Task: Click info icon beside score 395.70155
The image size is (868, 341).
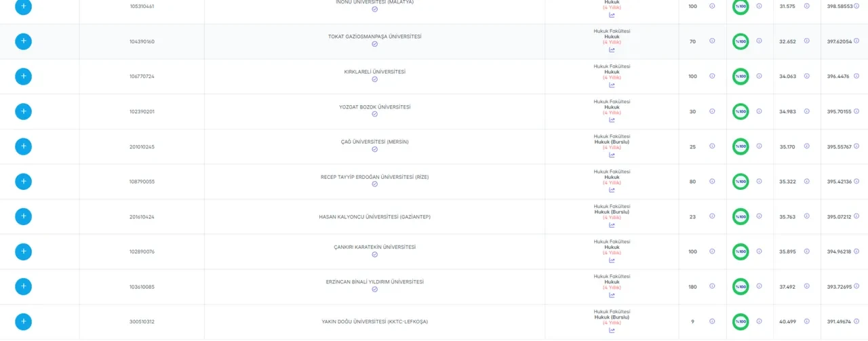Action: (x=856, y=111)
